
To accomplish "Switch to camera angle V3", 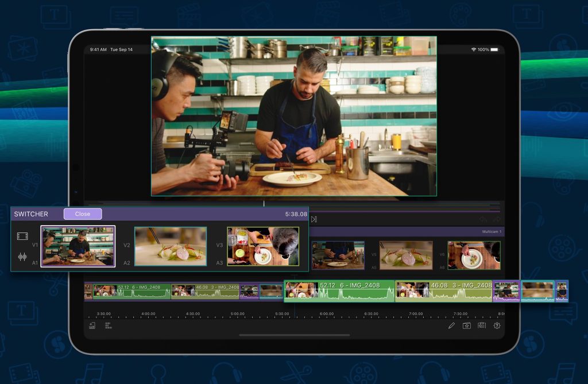I will point(263,246).
